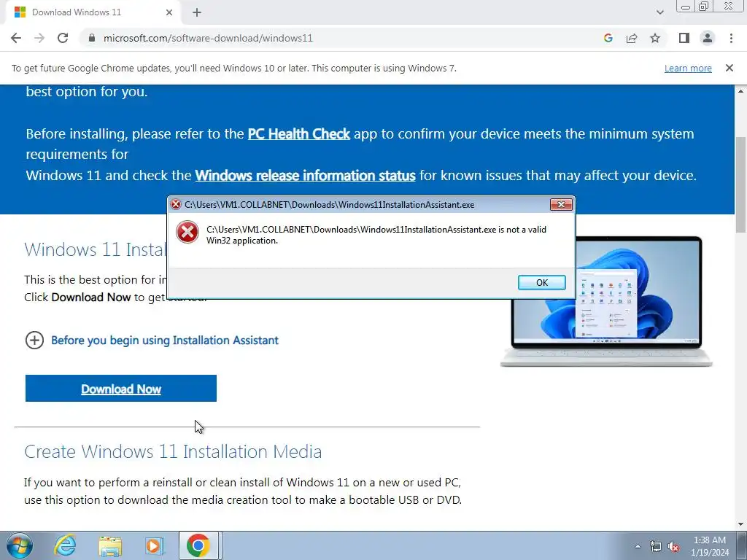Click the error dialog title bar path
The height and width of the screenshot is (560, 747).
click(329, 205)
